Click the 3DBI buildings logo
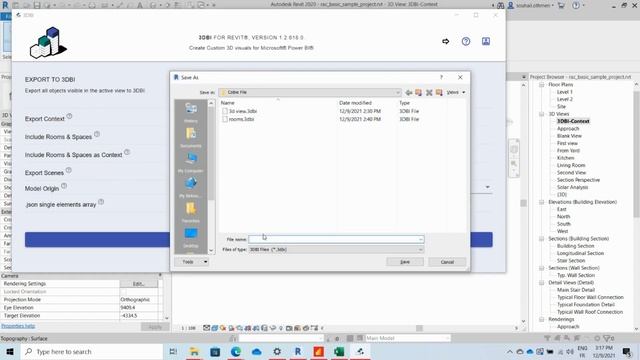Screen dimensions: 640x360 click(x=48, y=42)
